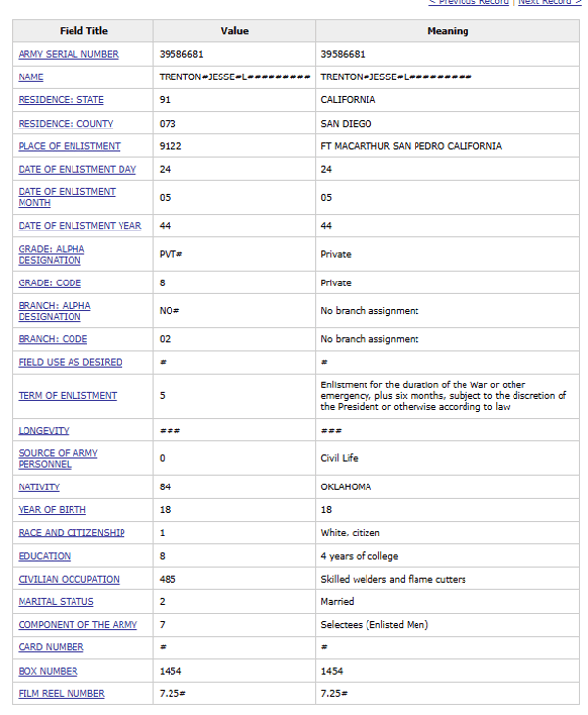Click DATE OF ENLISTMENT DAY link
Image resolution: width=588 pixels, height=715 pixels.
pos(77,169)
